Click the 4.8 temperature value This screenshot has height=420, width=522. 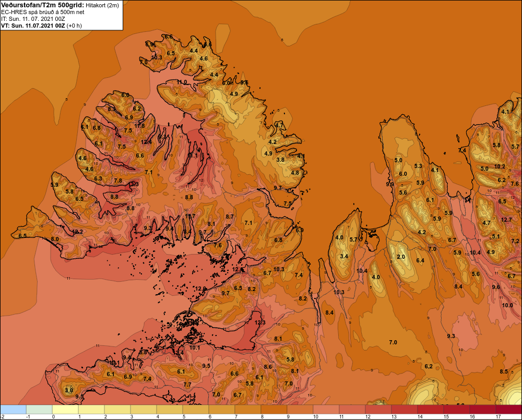coord(294,173)
